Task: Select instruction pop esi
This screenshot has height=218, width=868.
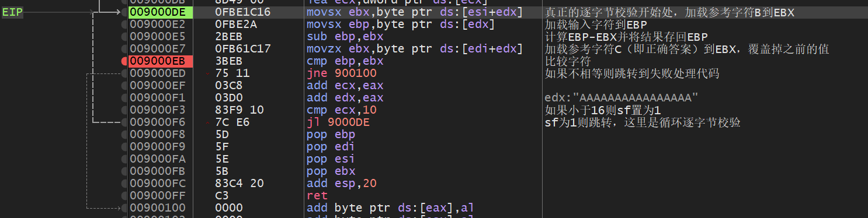Action: click(x=331, y=159)
